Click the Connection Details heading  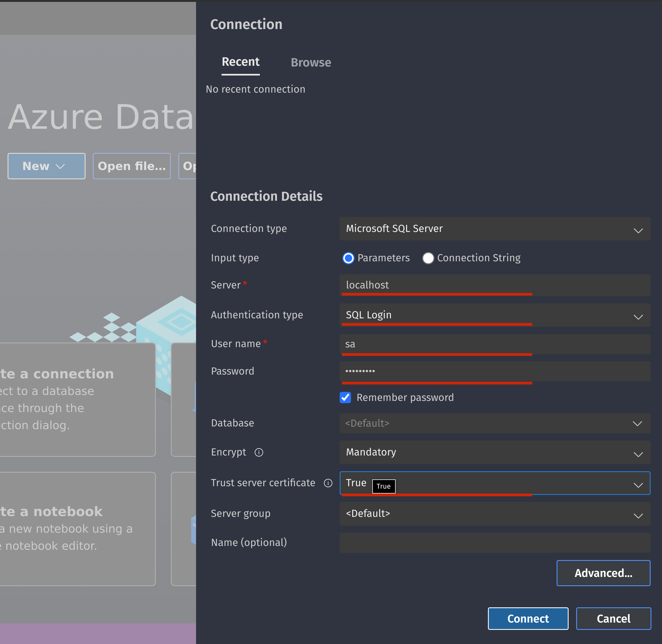tap(266, 197)
